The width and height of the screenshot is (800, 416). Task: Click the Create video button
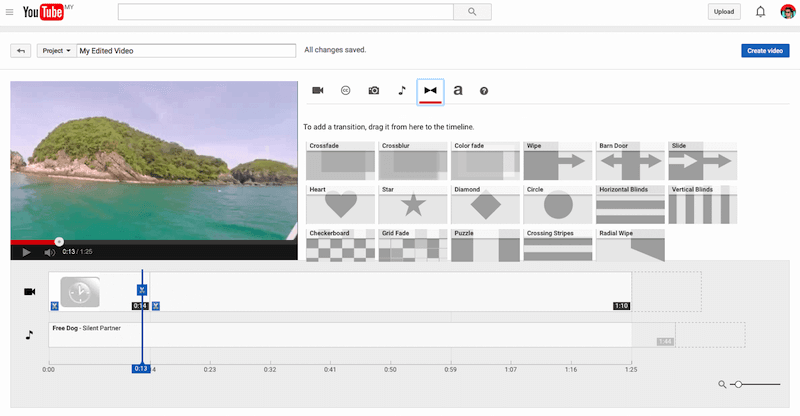click(765, 51)
